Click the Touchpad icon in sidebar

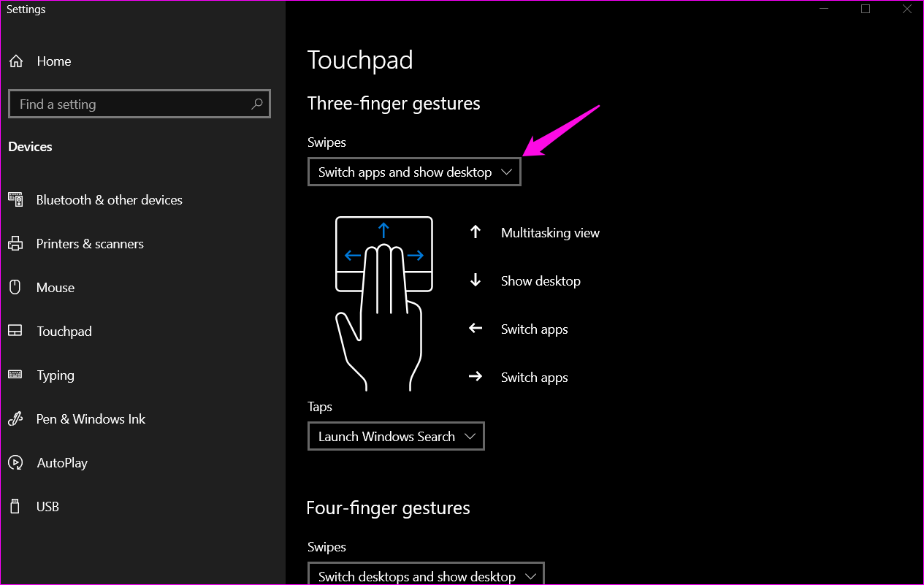click(x=15, y=332)
